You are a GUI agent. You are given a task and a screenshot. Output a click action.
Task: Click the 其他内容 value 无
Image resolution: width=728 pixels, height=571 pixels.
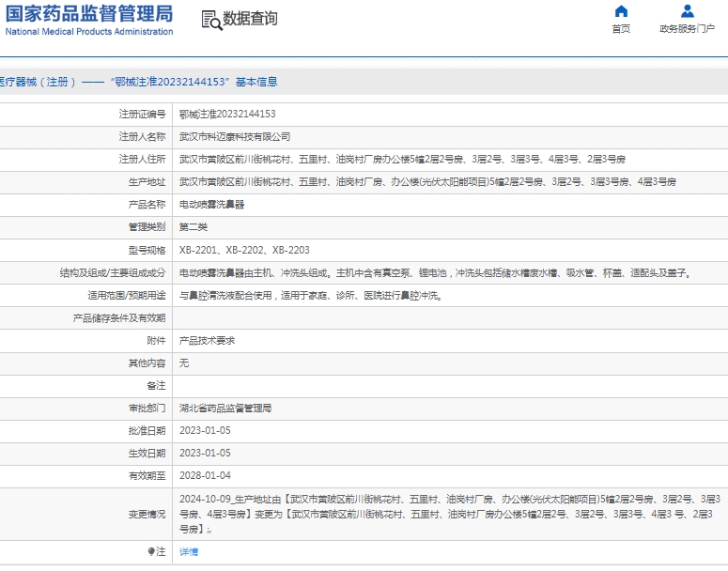184,363
